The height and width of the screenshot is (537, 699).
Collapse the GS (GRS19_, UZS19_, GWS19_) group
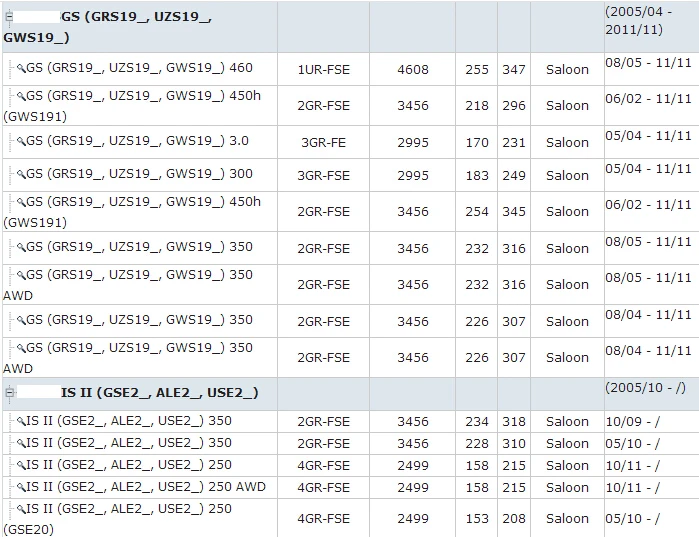click(9, 17)
